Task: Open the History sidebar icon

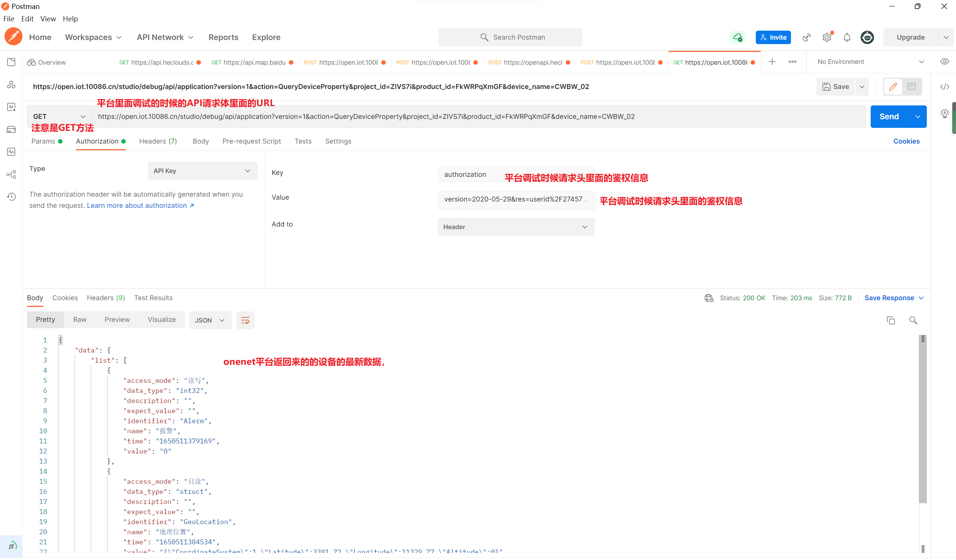Action: pos(11,197)
